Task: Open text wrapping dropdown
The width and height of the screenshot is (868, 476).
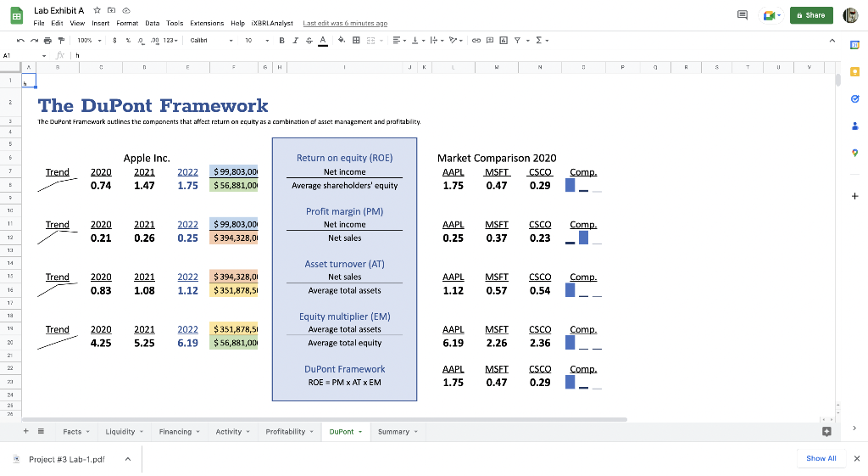Action: (x=437, y=41)
